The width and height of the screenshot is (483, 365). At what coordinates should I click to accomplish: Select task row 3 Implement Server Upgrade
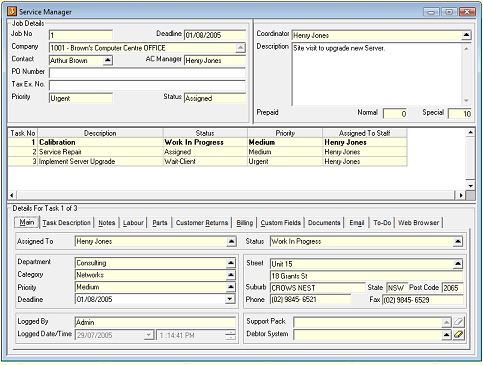pos(207,162)
